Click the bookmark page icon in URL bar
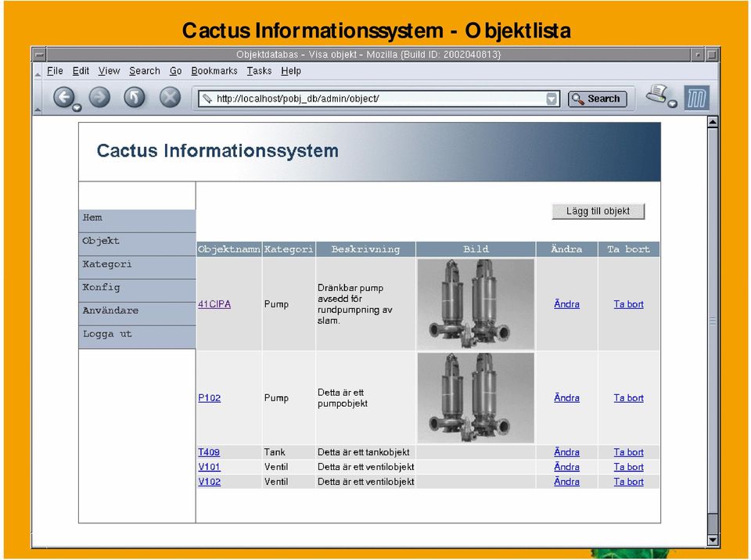This screenshot has width=751, height=560. (207, 99)
